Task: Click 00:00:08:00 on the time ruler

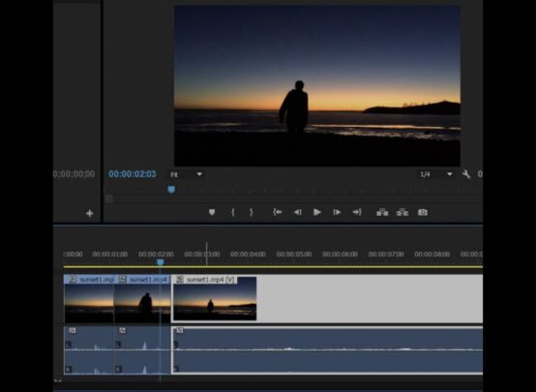Action: tap(432, 255)
